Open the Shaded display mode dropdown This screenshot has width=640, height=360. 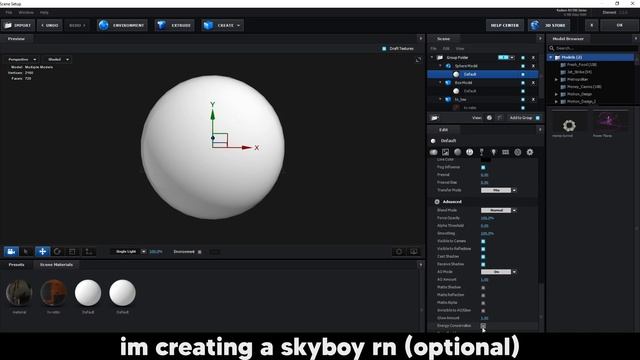[57, 60]
